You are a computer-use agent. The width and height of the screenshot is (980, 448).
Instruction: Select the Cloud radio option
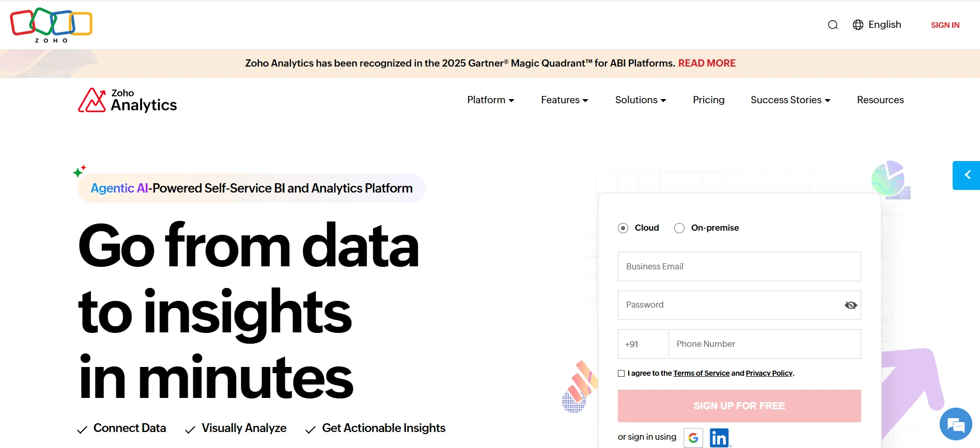(x=623, y=228)
